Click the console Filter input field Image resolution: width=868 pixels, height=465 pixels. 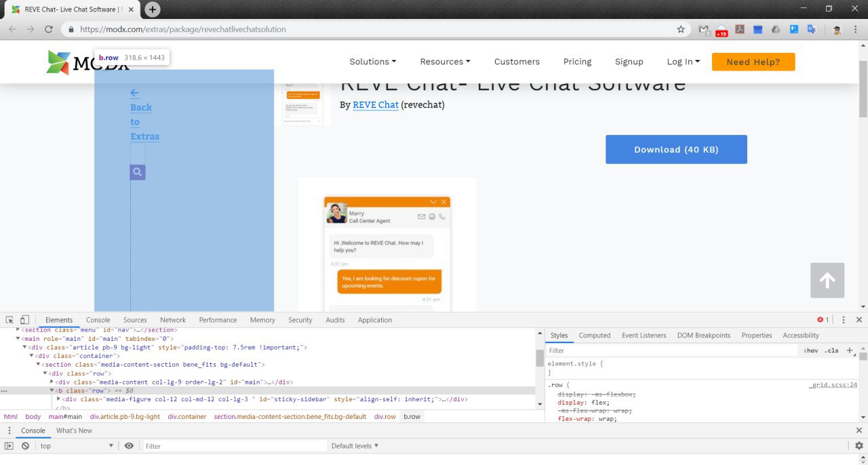tap(234, 446)
